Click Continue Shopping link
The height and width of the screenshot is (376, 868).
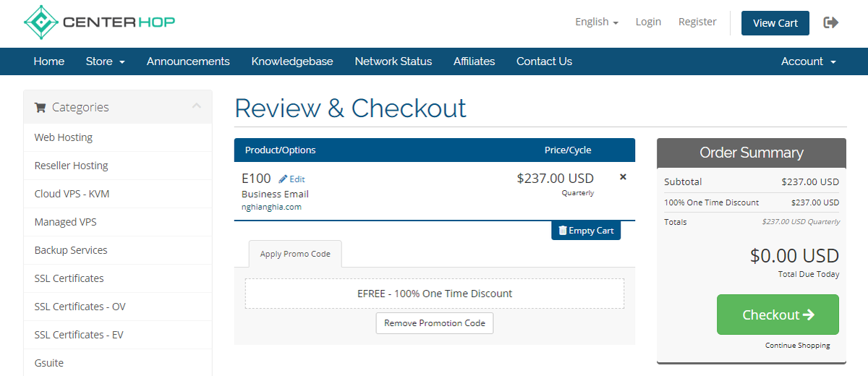point(798,346)
